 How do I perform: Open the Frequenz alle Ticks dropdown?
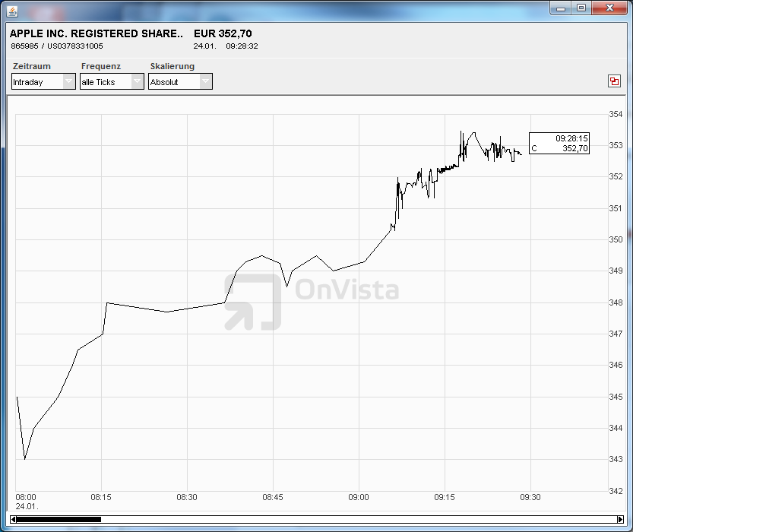112,81
